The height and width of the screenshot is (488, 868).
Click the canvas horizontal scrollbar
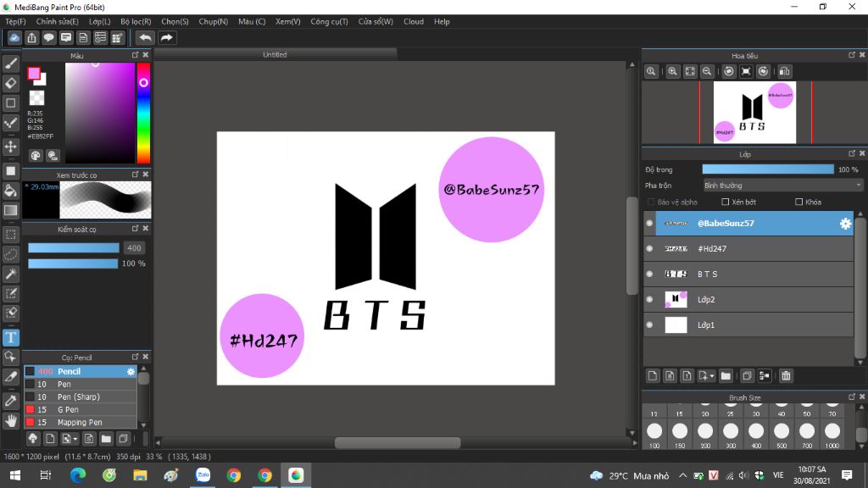coord(397,442)
